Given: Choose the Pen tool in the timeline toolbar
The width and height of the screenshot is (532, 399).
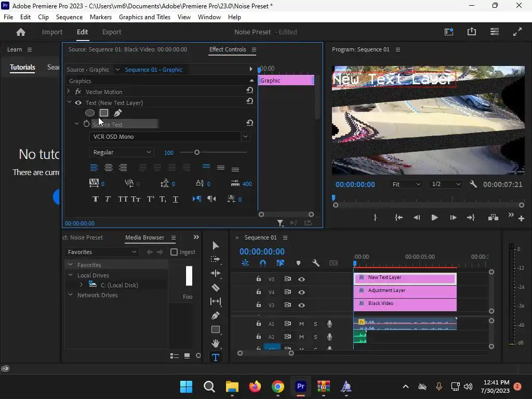Looking at the screenshot, I should point(216,315).
